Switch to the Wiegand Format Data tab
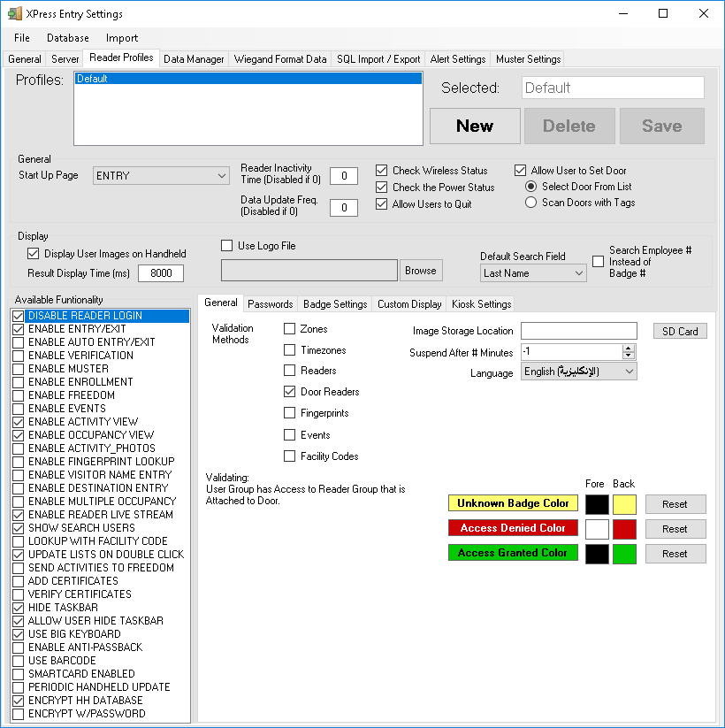 [279, 59]
